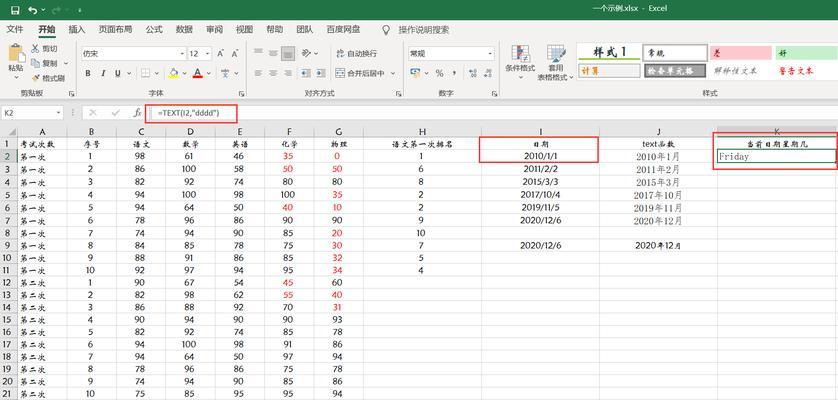838x400 pixels.
Task: Apply the red font color A
Action: [197, 73]
